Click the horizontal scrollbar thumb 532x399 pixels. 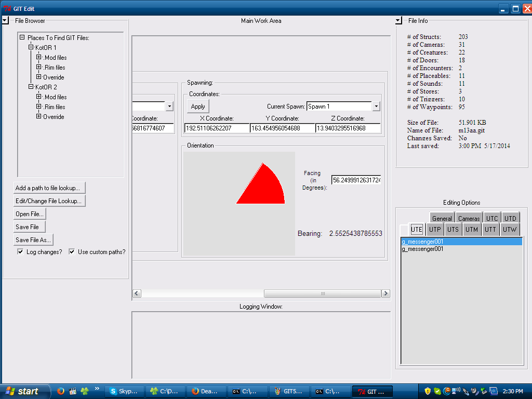click(x=322, y=294)
